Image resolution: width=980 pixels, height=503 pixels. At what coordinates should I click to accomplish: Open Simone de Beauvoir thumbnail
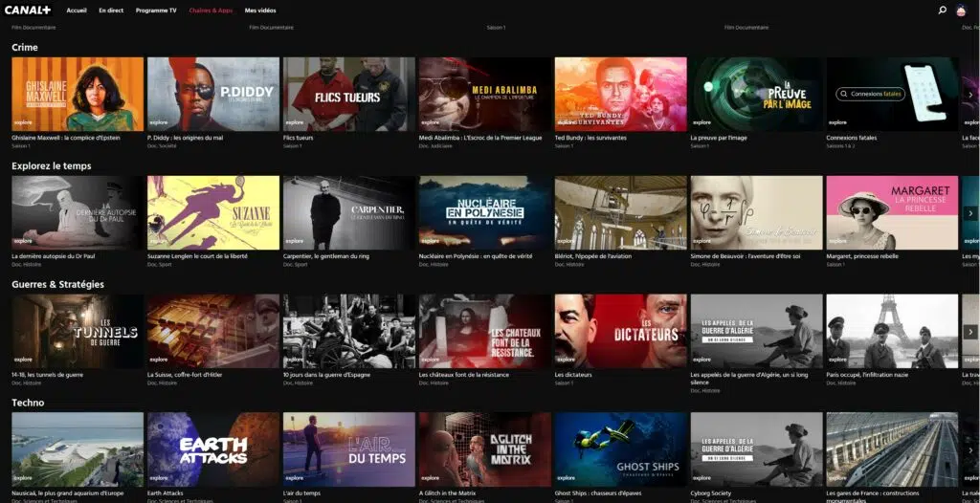coord(756,213)
